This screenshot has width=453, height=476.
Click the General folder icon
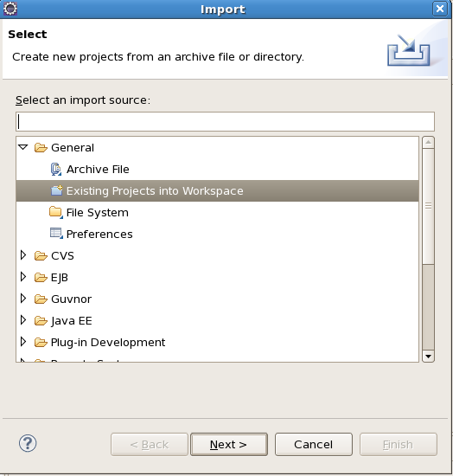[x=41, y=148]
